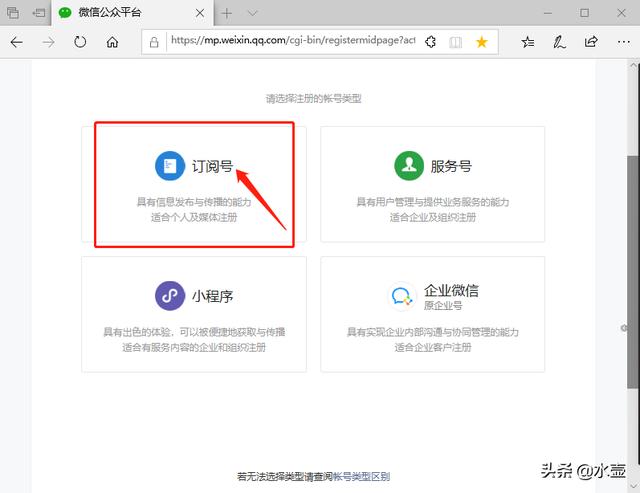The height and width of the screenshot is (493, 640).
Task: Expand the tab preview chevron
Action: 253,13
